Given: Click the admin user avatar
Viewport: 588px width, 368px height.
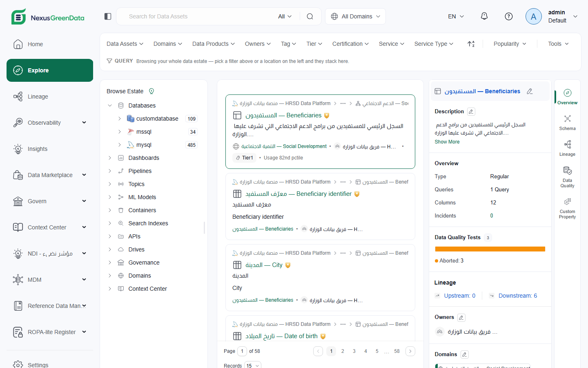Looking at the screenshot, I should [x=534, y=16].
